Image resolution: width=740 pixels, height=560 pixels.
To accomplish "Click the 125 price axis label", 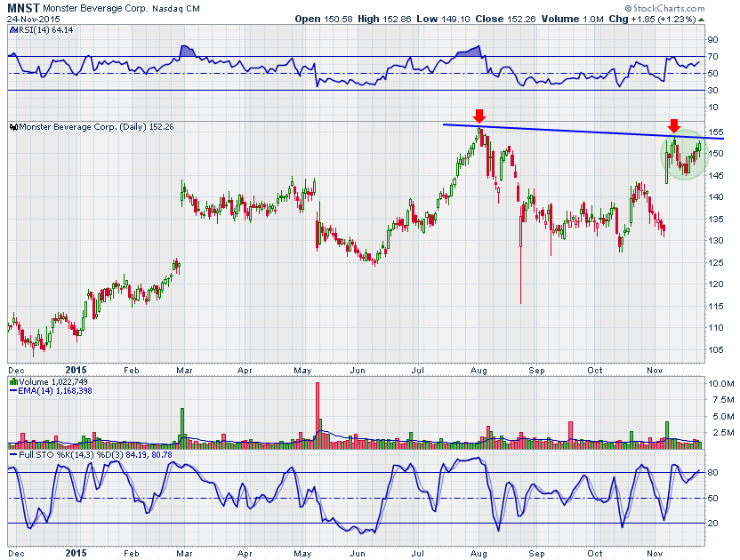I will point(715,262).
